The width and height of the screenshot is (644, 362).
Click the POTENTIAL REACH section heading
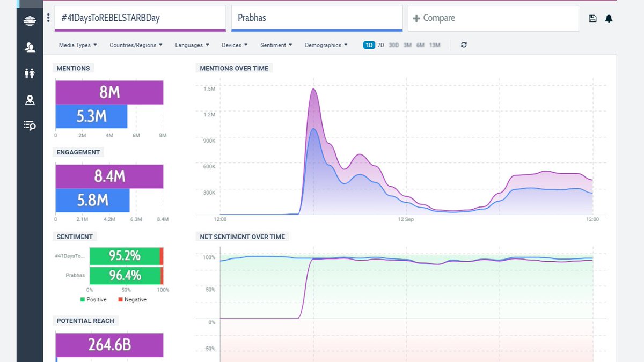coord(85,321)
